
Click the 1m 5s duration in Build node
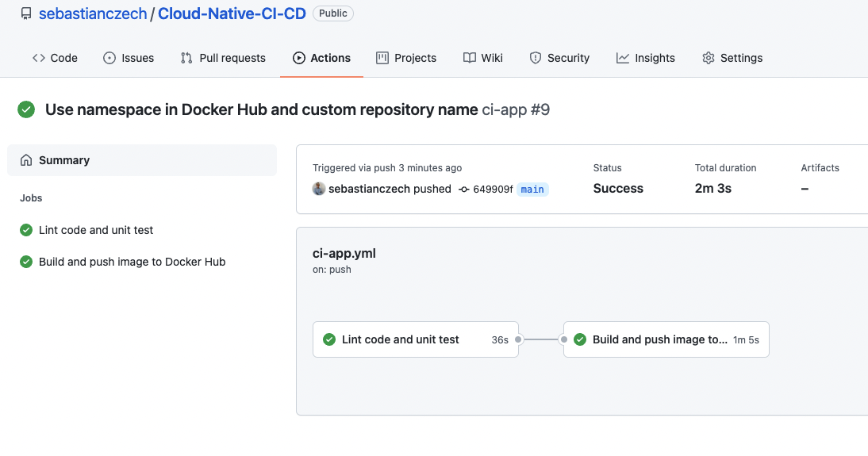click(x=747, y=340)
